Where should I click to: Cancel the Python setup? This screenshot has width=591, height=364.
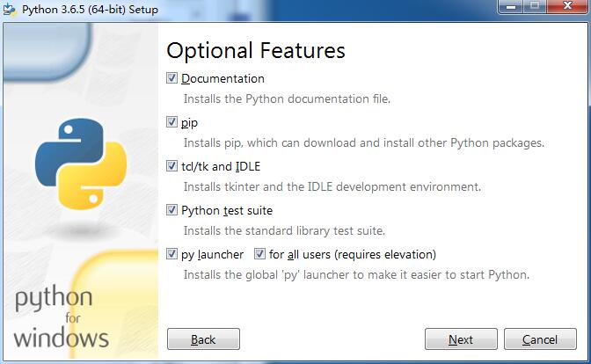click(540, 339)
